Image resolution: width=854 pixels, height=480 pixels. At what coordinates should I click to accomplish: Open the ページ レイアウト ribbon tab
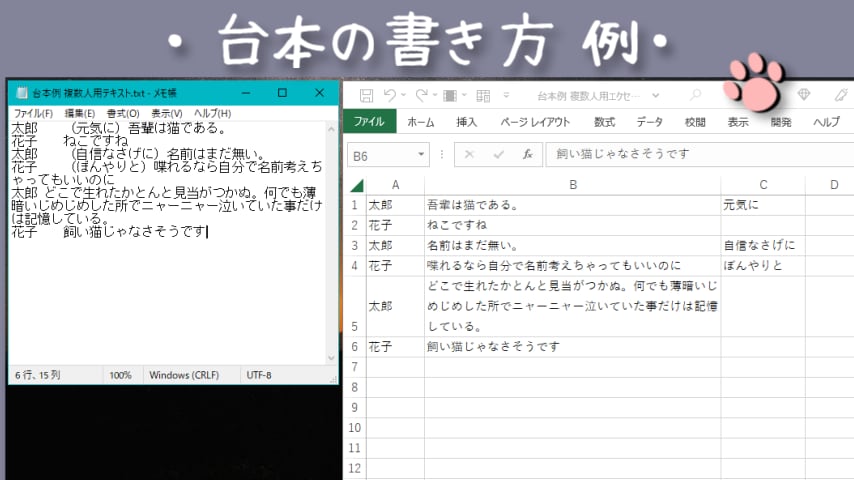tap(535, 122)
